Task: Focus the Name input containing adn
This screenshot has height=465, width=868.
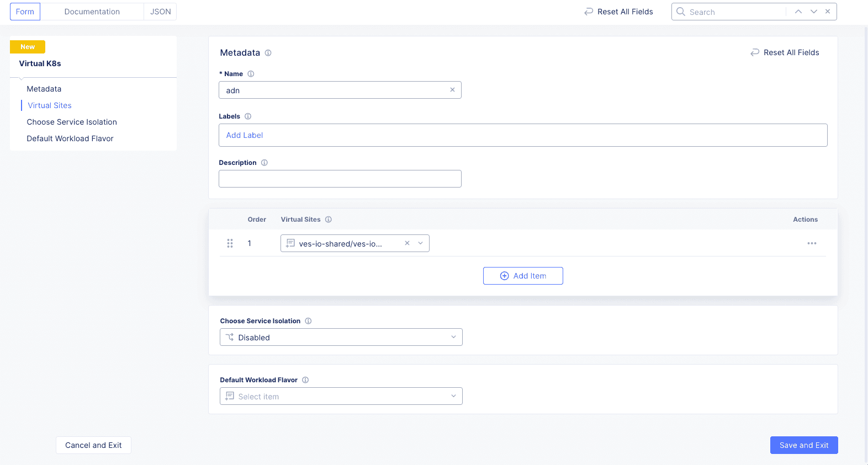Action: tap(340, 90)
